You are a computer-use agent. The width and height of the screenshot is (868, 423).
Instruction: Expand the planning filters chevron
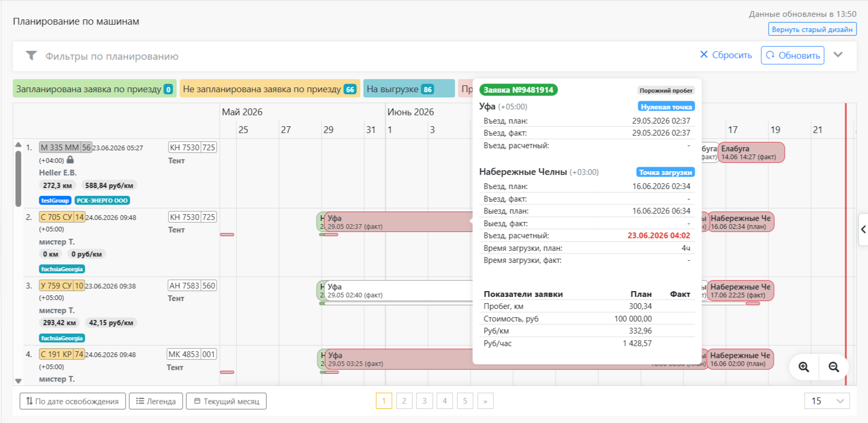click(x=838, y=54)
